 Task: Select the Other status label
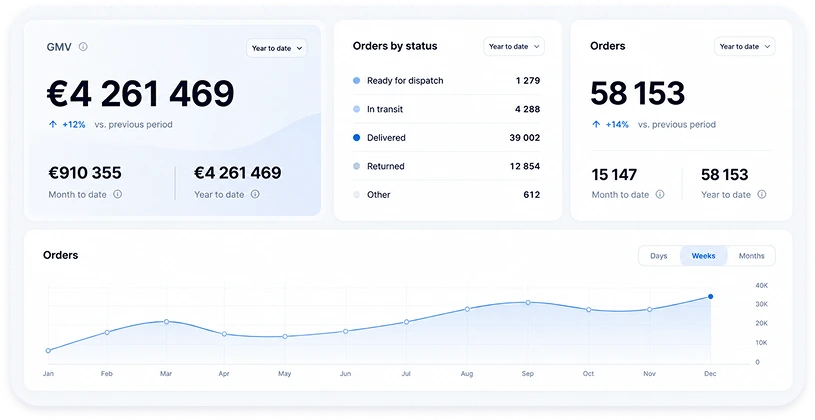point(378,195)
